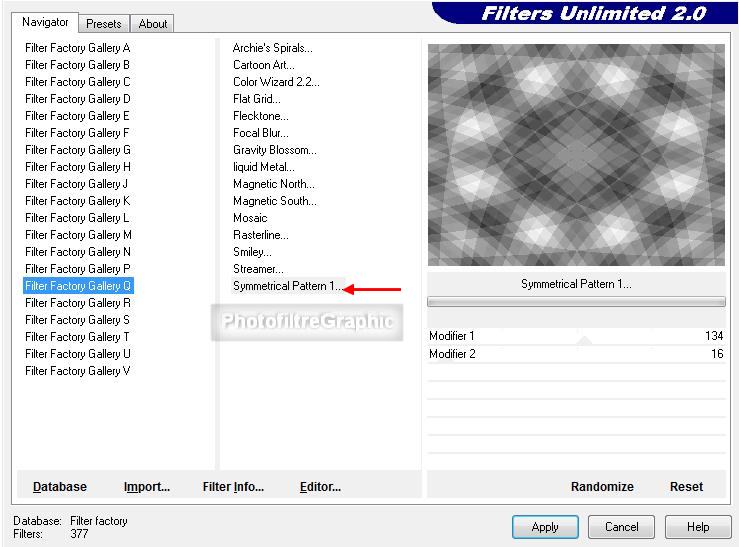Select Filter Factory Gallery A
Image resolution: width=739 pixels, height=547 pixels.
click(x=78, y=48)
